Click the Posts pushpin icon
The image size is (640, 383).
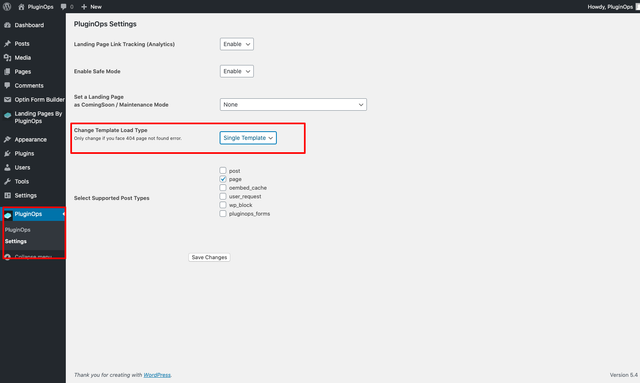click(7, 43)
